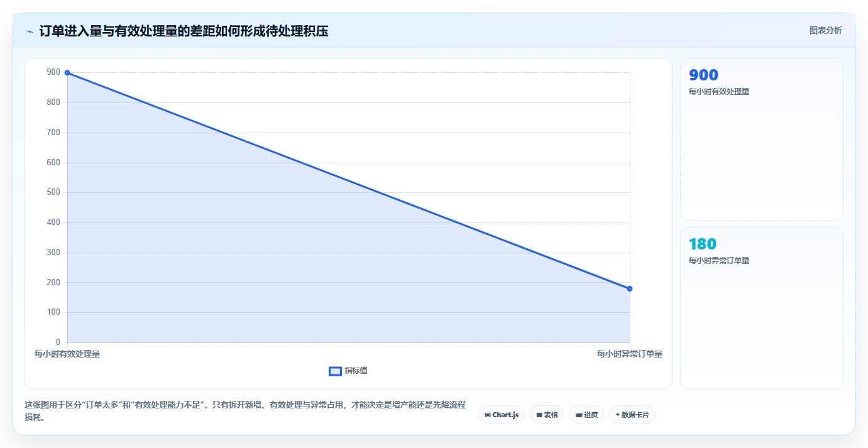Click the y-axis tick label 100
868x448 pixels.
tap(53, 312)
